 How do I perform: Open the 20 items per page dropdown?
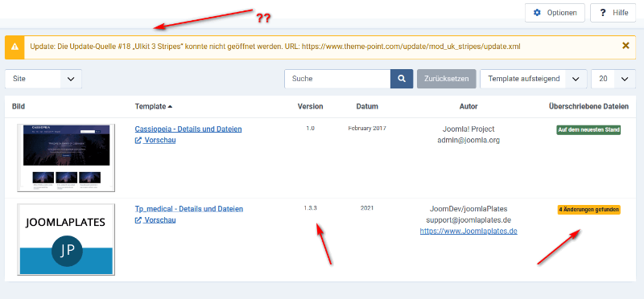[613, 79]
